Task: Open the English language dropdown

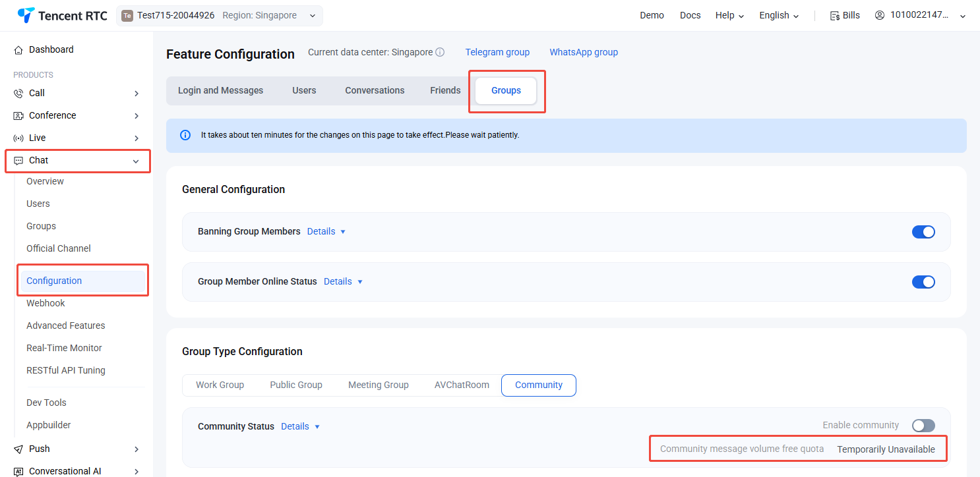Action: pyautogui.click(x=779, y=16)
